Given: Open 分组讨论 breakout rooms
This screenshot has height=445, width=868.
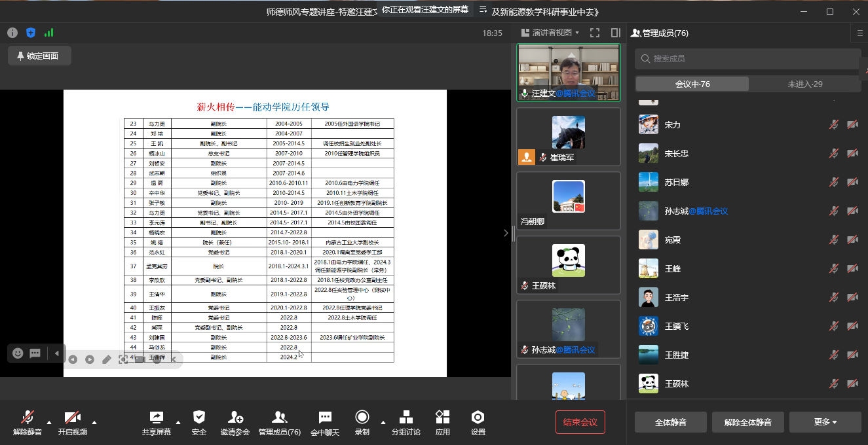Looking at the screenshot, I should click(406, 422).
